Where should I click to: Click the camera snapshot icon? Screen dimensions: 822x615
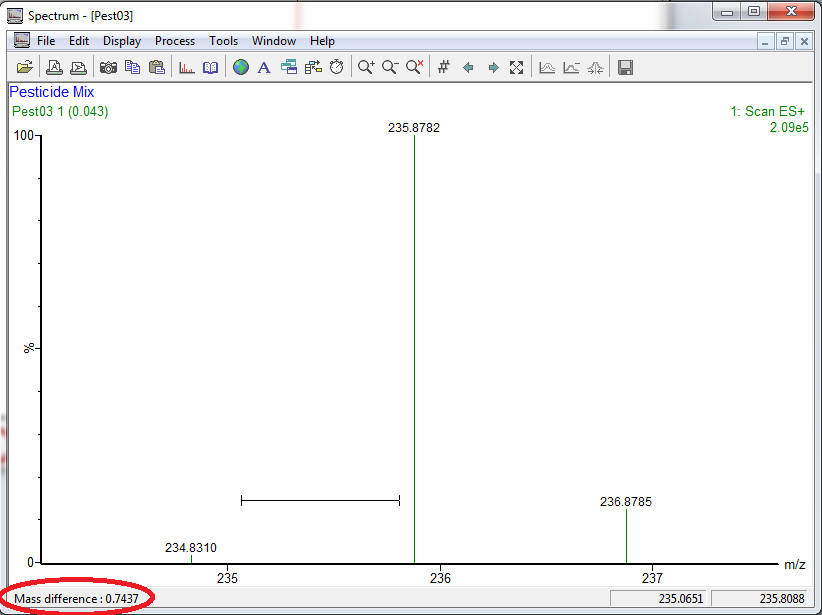[x=109, y=68]
